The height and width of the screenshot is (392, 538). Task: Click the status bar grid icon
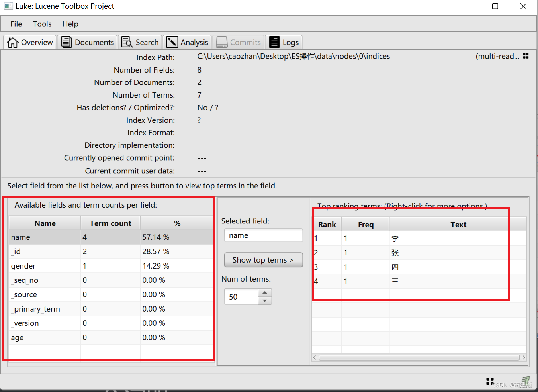pyautogui.click(x=490, y=381)
